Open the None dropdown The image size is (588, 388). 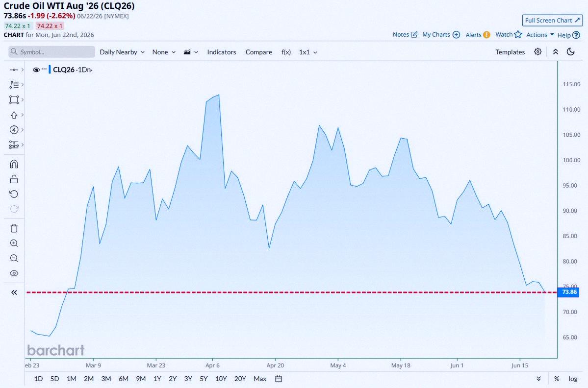tap(164, 52)
